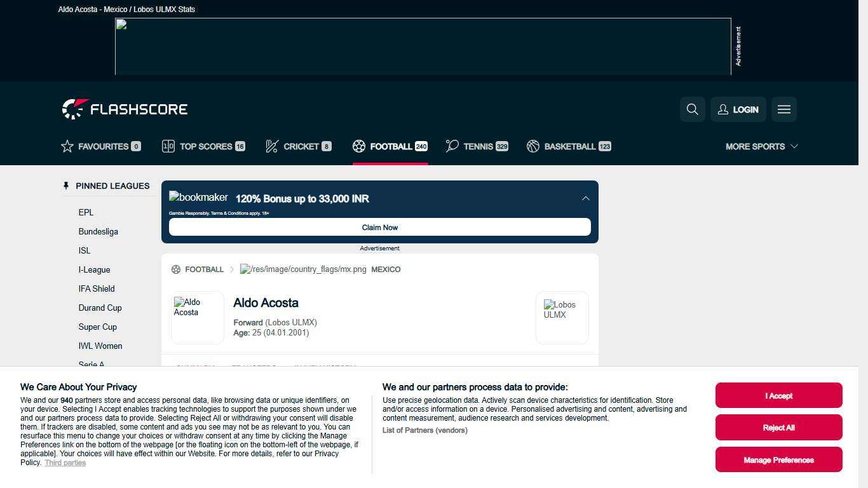
Task: Open the Manage Preferences settings
Action: 778,459
